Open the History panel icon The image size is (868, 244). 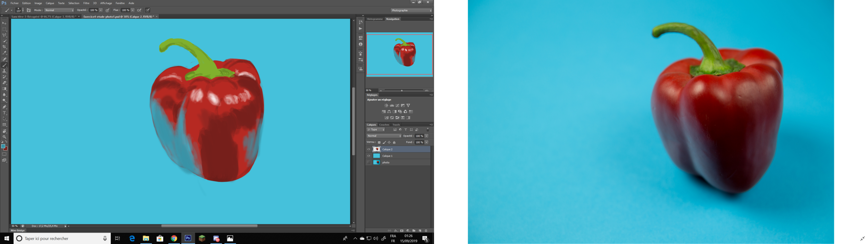pyautogui.click(x=361, y=22)
